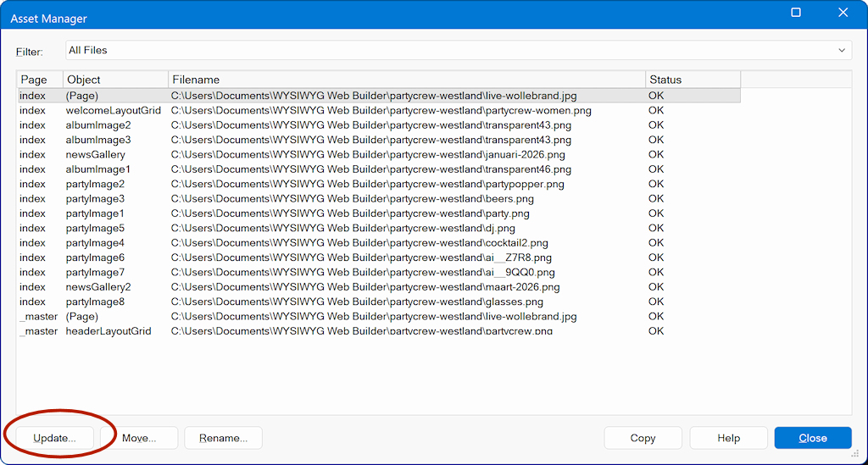Open the Rename... dialog button

pyautogui.click(x=223, y=438)
